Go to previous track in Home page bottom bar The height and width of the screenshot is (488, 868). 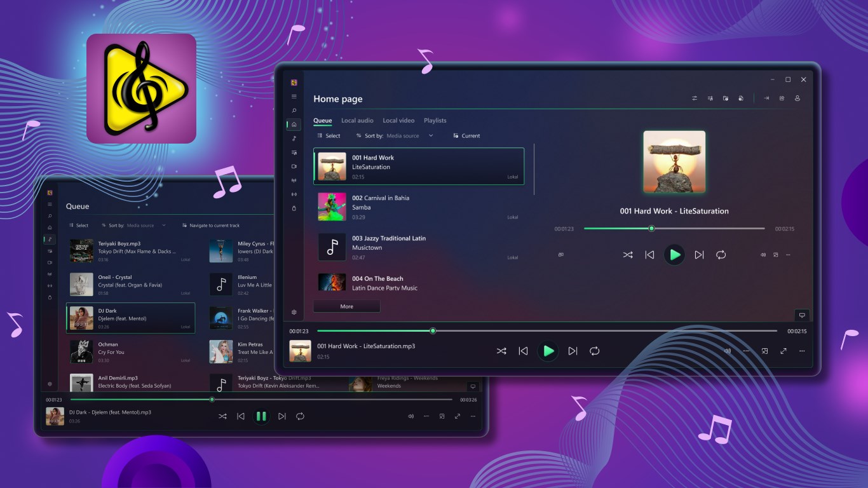(x=523, y=351)
